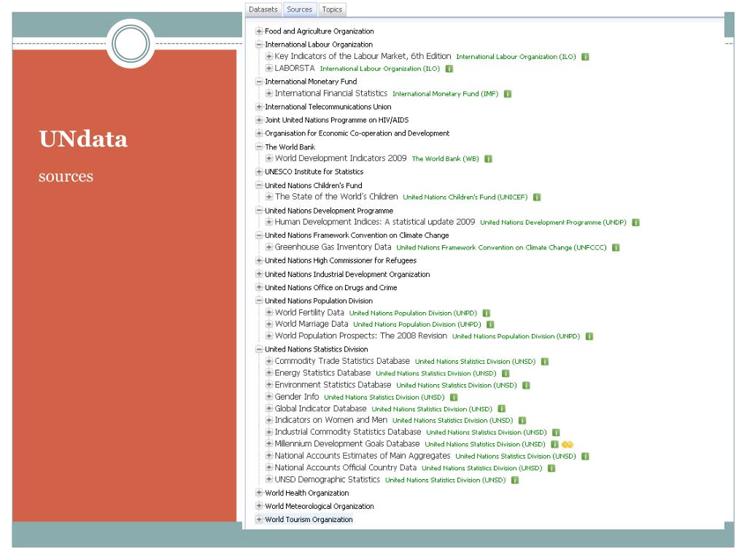Image resolution: width=747 pixels, height=560 pixels.
Task: Collapse The World Bank node
Action: tap(259, 147)
